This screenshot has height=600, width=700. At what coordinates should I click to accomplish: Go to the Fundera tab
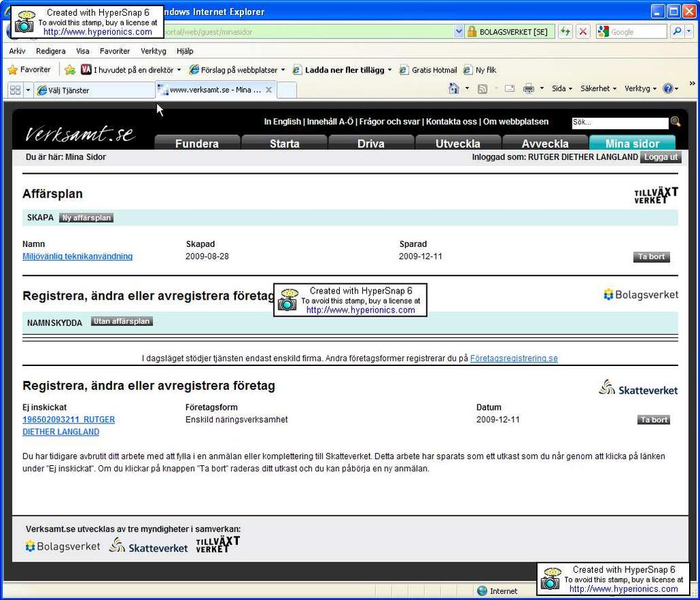[x=197, y=143]
